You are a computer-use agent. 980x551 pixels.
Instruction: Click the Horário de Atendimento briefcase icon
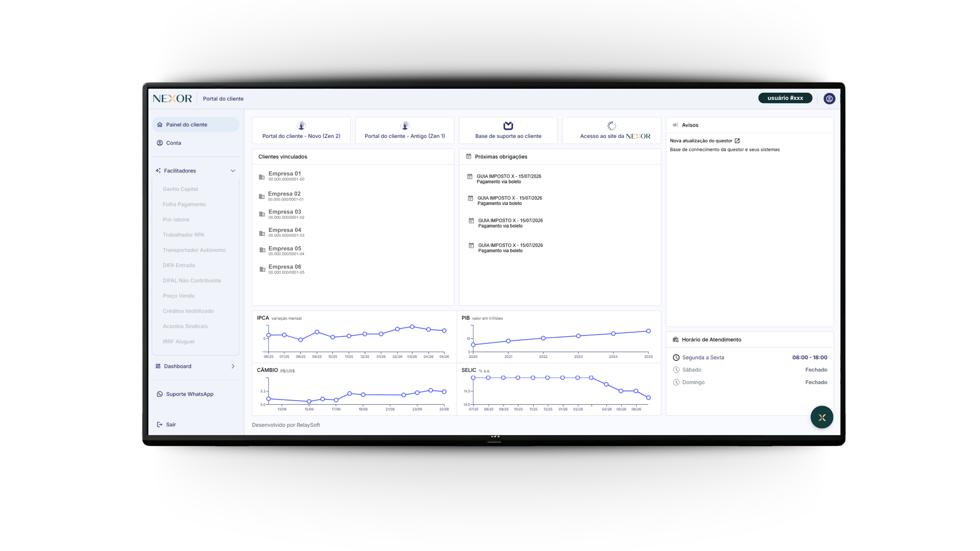click(676, 339)
